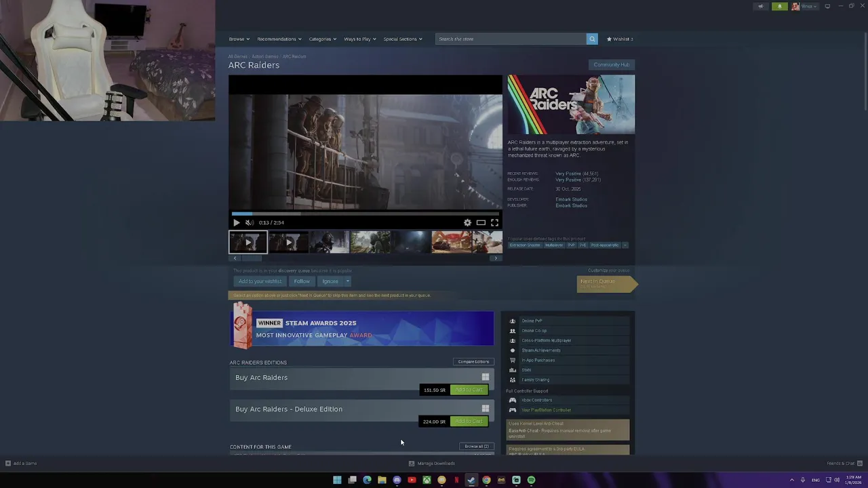The image size is (868, 488).
Task: Expand the Ways to Play menu
Action: 359,39
